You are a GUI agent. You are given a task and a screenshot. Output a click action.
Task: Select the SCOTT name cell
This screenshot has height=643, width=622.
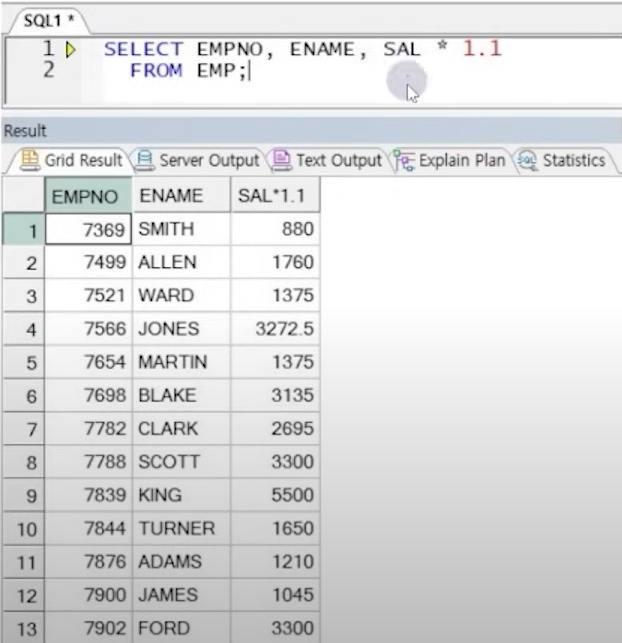pos(182,462)
